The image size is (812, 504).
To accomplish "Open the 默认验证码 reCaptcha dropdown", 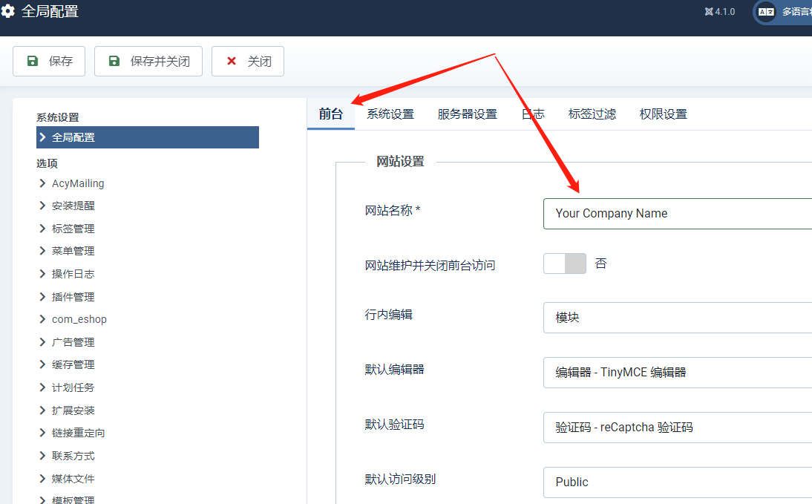I will (677, 428).
